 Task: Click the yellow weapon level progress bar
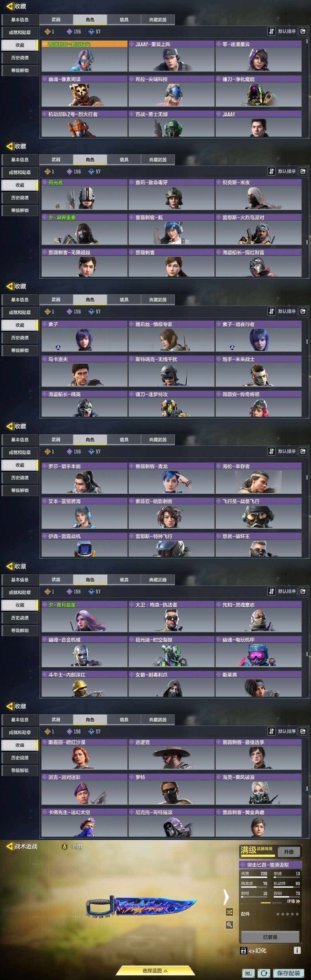pos(257,855)
